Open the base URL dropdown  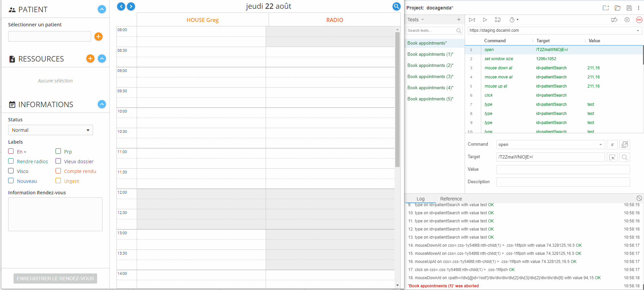[638, 30]
